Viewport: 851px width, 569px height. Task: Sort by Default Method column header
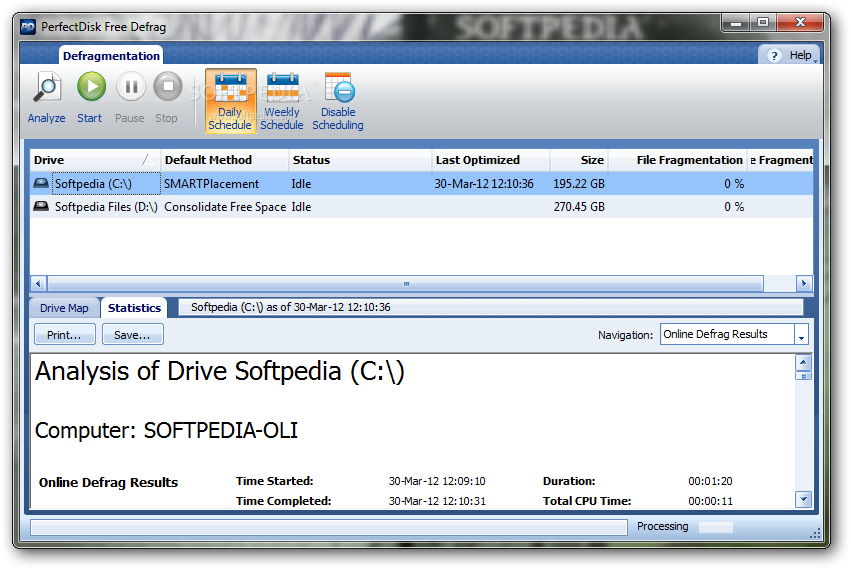click(x=224, y=160)
